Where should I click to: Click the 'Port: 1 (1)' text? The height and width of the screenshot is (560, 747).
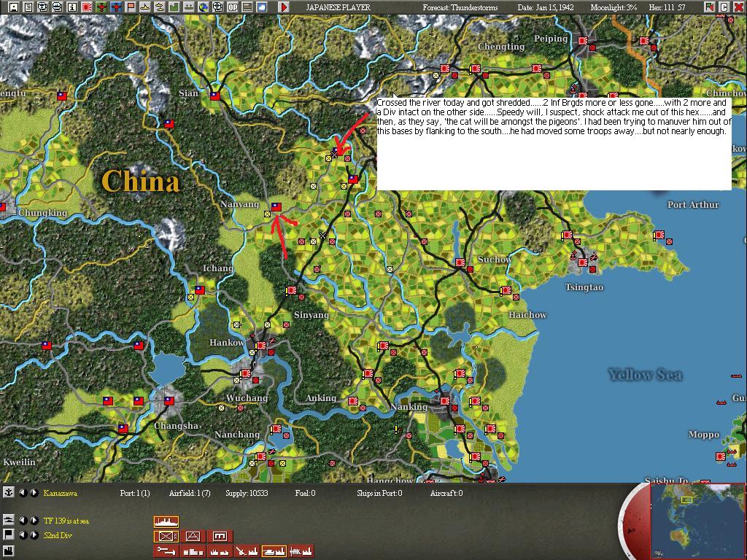pos(135,493)
